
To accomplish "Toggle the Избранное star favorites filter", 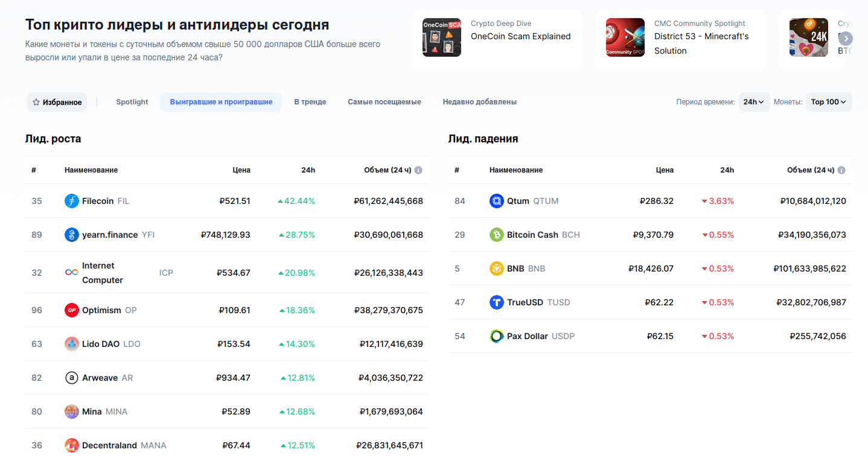I will 57,102.
